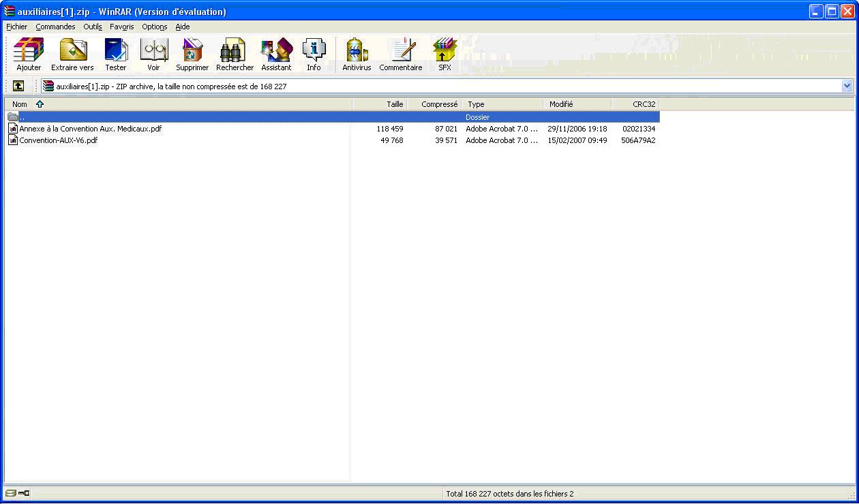Click the drive icon in status bar
The height and width of the screenshot is (504, 859).
point(10,493)
